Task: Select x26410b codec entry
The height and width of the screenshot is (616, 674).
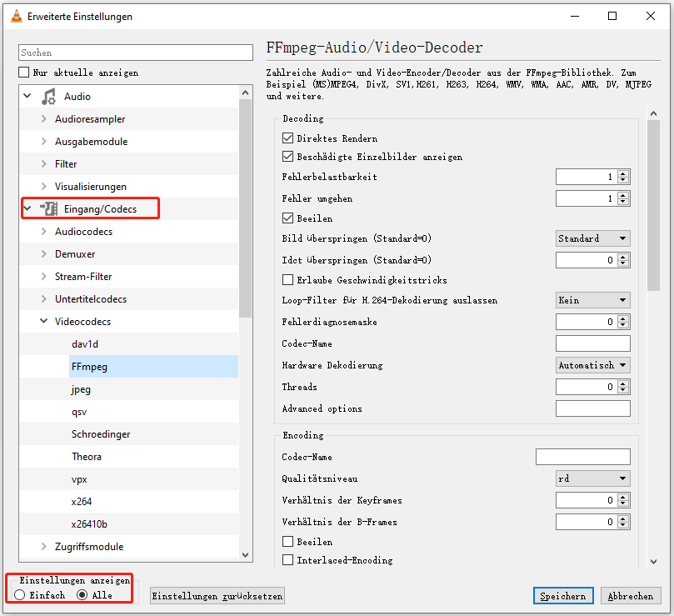Action: (89, 524)
